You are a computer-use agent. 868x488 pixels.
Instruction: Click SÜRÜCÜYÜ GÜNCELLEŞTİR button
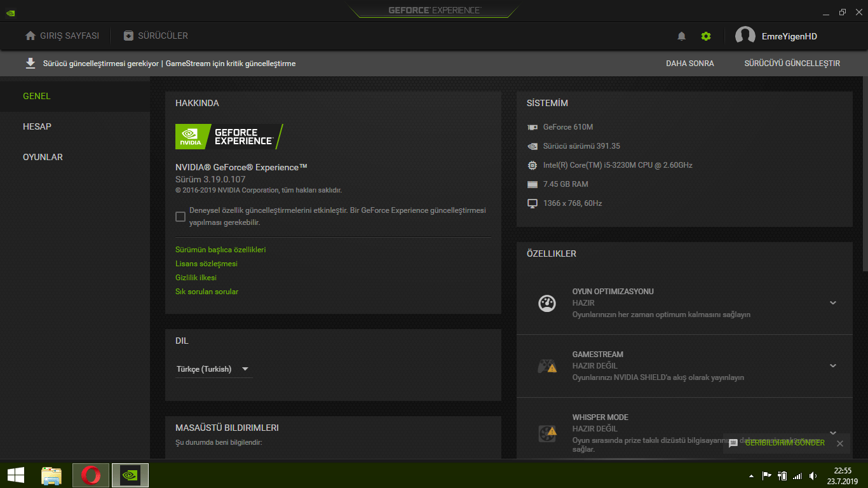[x=792, y=64]
